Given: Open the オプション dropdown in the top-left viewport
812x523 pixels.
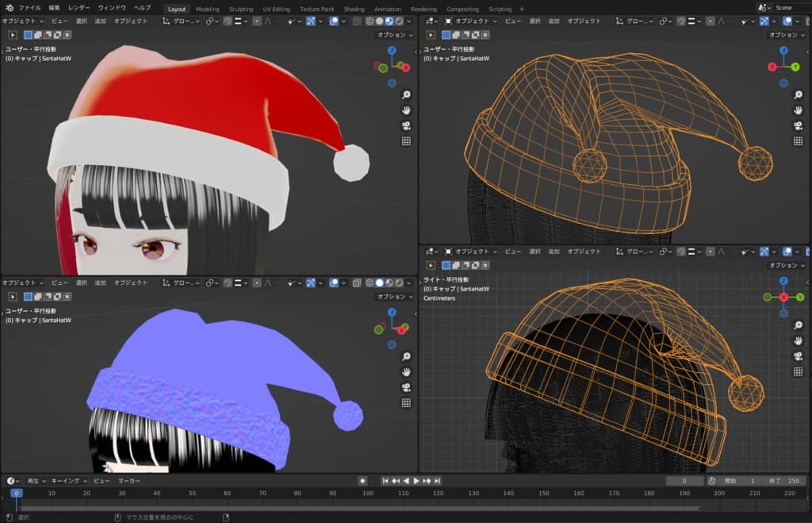Looking at the screenshot, I should pyautogui.click(x=393, y=35).
